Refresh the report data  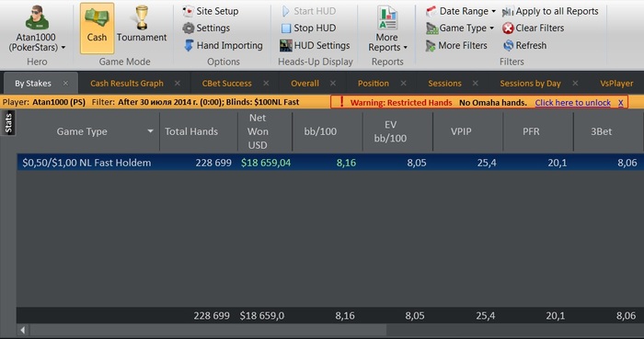pyautogui.click(x=525, y=45)
